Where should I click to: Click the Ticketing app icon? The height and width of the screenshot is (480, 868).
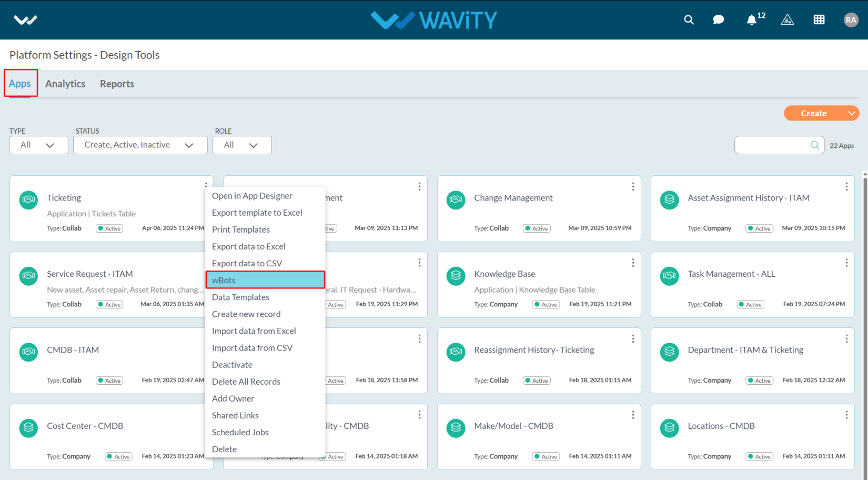[29, 200]
